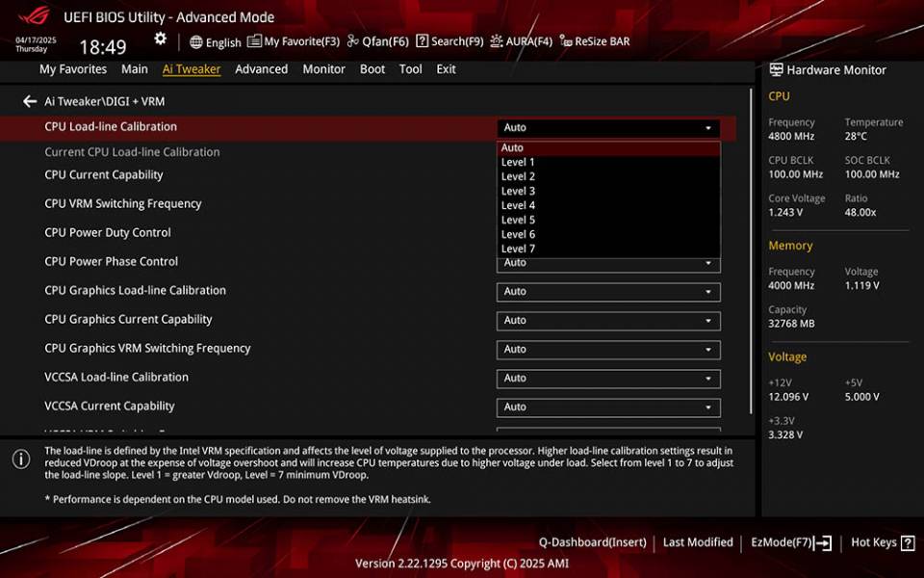Choose Level 3 from the dropdown list
Image resolution: width=924 pixels, height=578 pixels.
[x=608, y=191]
